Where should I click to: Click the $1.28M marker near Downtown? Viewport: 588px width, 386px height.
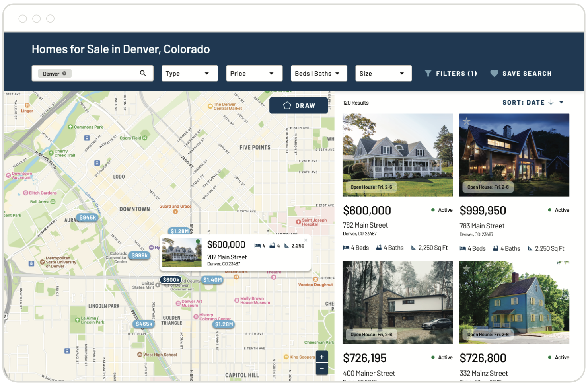pyautogui.click(x=179, y=231)
